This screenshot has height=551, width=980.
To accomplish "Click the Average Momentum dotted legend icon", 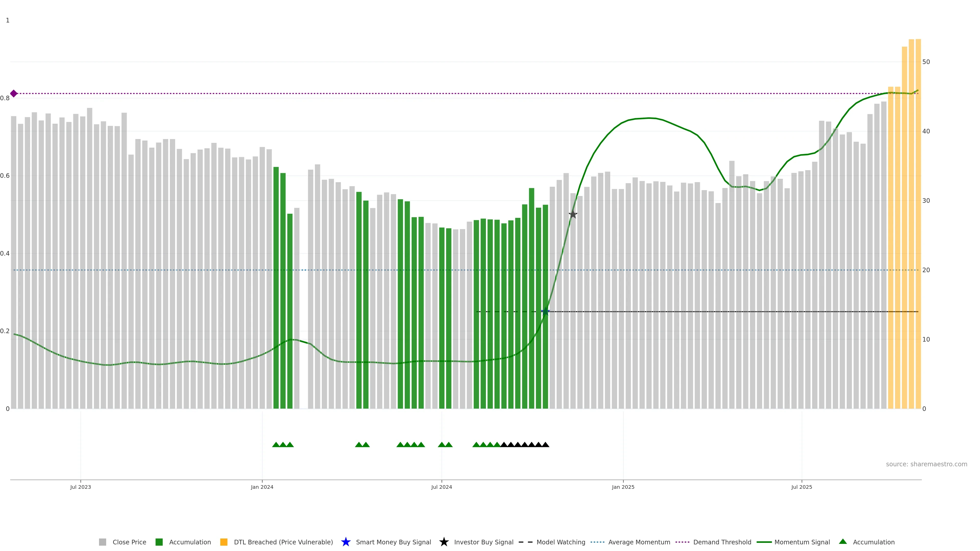I will point(597,542).
